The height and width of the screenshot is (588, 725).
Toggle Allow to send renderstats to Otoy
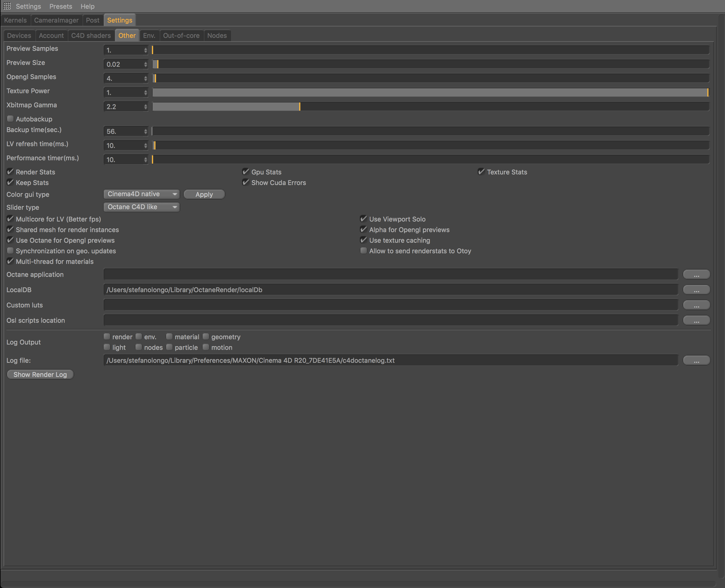pos(363,251)
